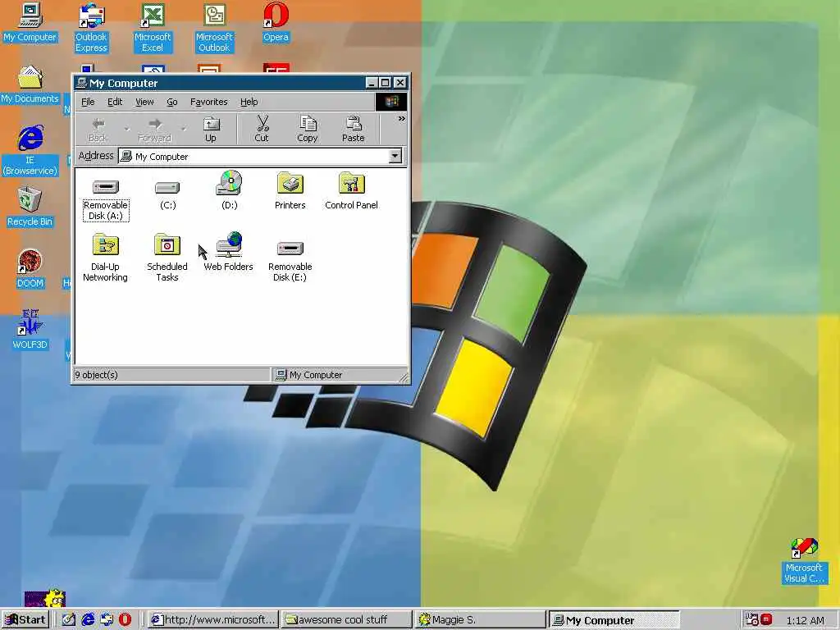Switch to awesome cool stuff taskbar window
This screenshot has width=840, height=630.
346,620
